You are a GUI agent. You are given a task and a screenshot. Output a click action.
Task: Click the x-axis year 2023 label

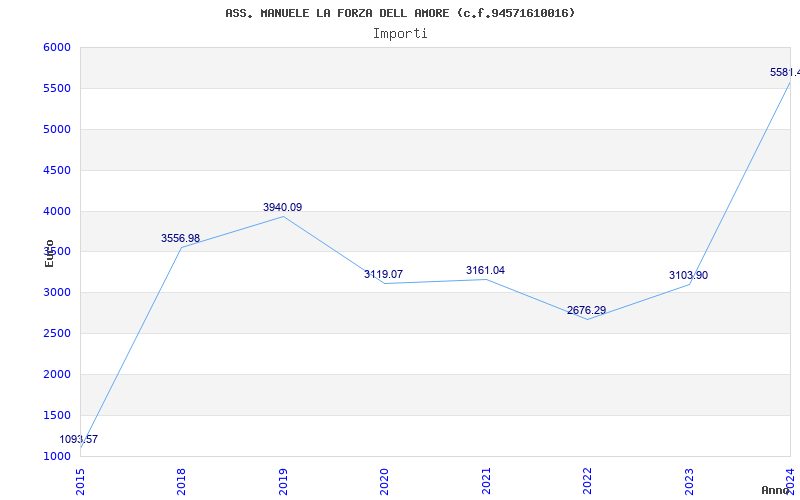coord(689,481)
